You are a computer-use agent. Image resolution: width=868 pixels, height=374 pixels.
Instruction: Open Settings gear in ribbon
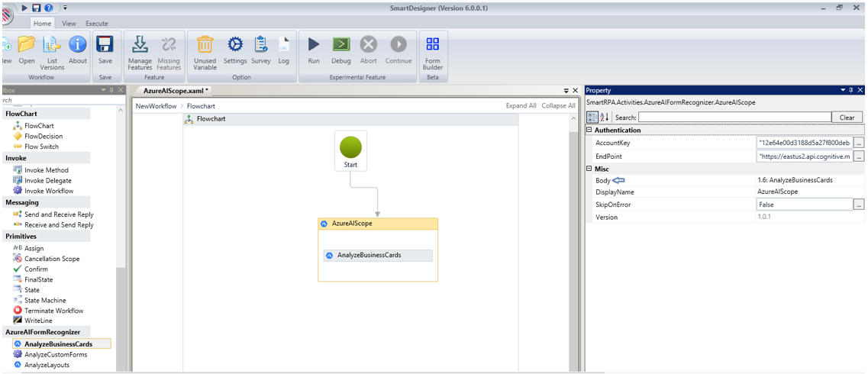[x=235, y=44]
